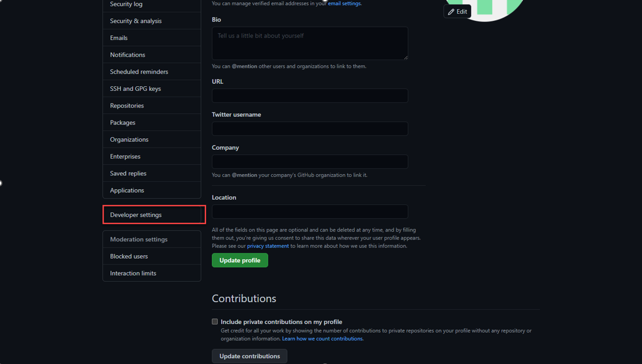Focus the Company input field
Image resolution: width=642 pixels, height=364 pixels.
(x=310, y=161)
